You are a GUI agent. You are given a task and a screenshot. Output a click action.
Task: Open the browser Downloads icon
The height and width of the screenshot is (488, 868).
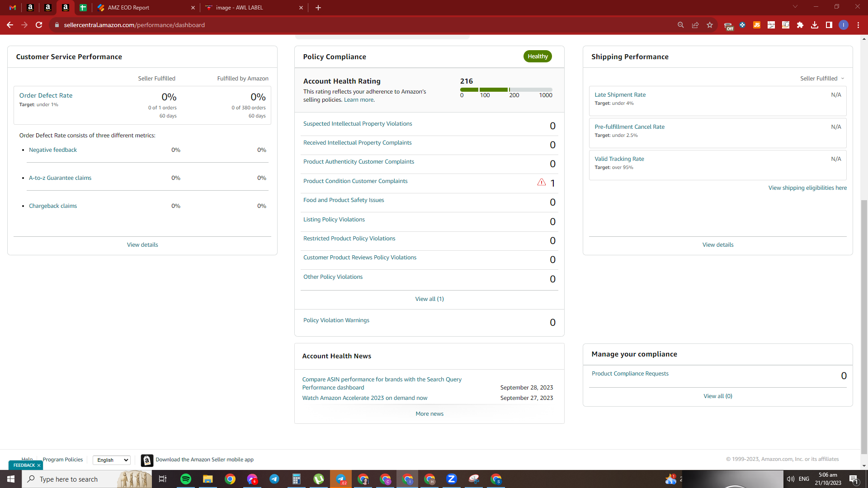coord(815,25)
